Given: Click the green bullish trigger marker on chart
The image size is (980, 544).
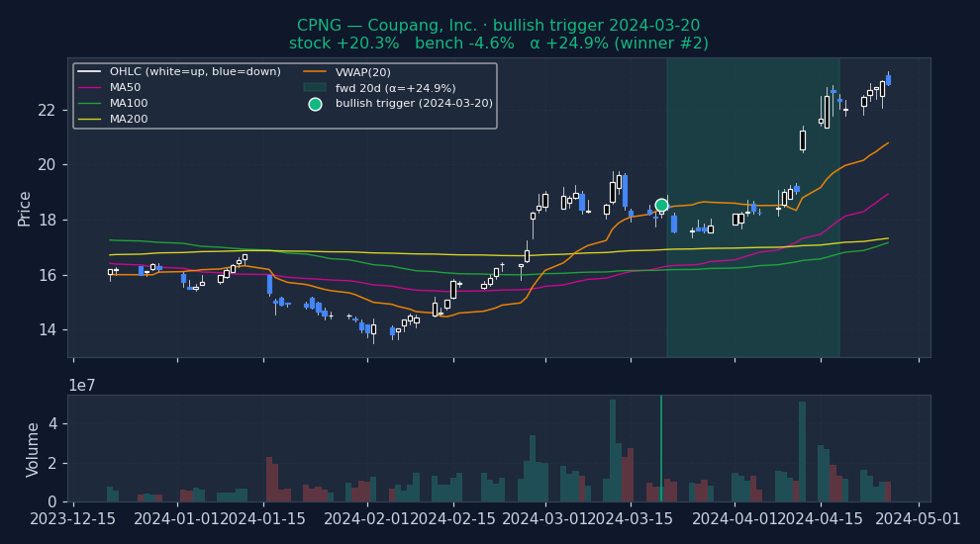Looking at the screenshot, I should [661, 205].
